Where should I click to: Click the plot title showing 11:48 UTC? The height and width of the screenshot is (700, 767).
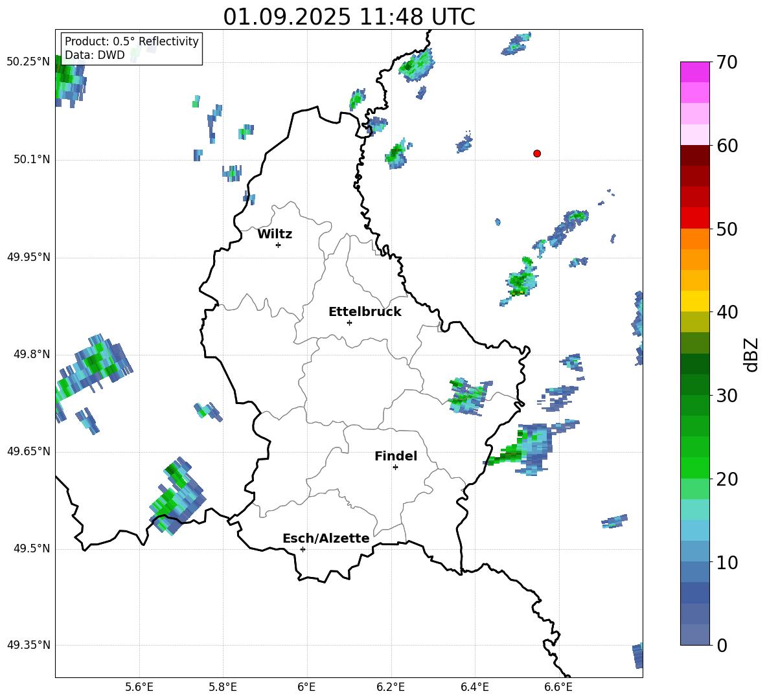(349, 17)
